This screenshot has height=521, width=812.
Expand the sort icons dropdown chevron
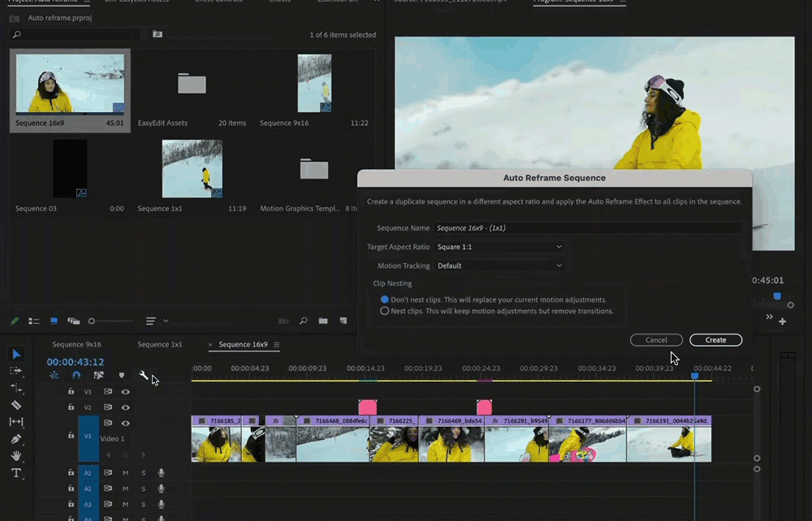point(166,321)
